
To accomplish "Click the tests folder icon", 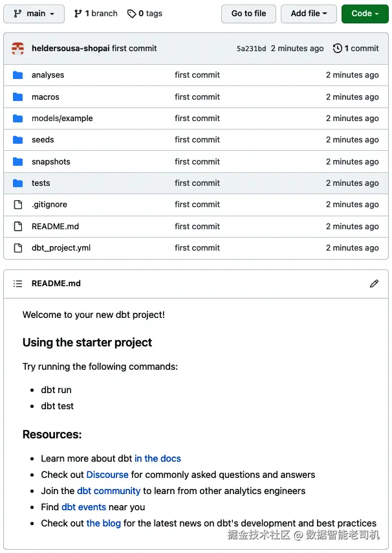I will (x=17, y=183).
